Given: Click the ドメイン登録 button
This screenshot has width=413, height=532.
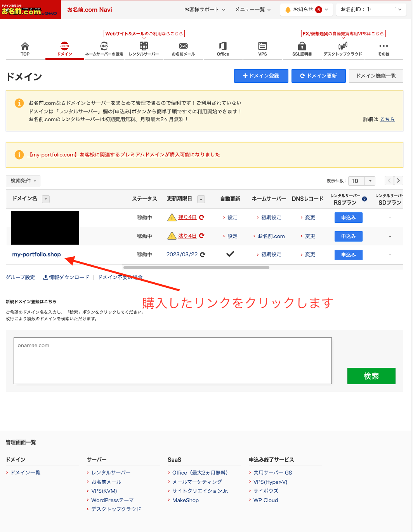Looking at the screenshot, I should point(261,76).
